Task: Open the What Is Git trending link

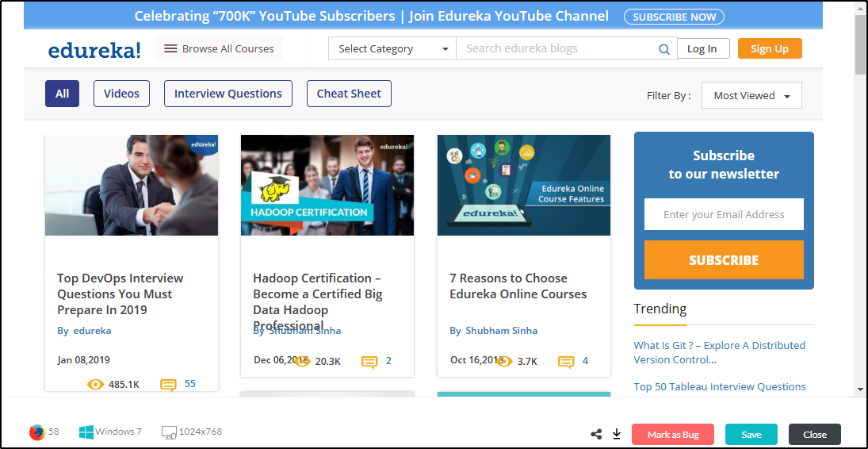Action: click(x=719, y=352)
